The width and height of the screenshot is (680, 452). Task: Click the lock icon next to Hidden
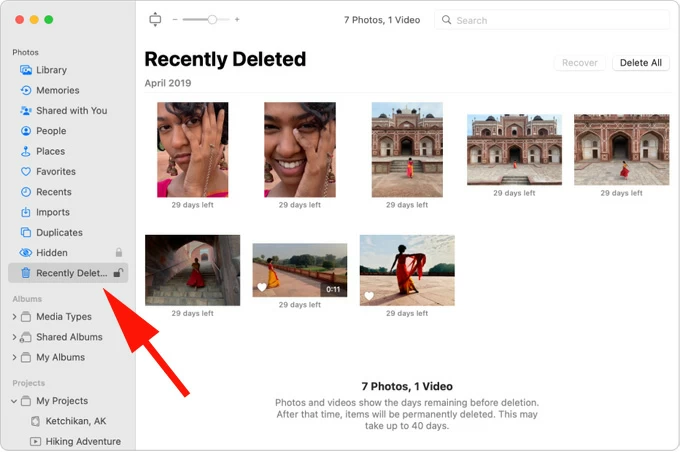[118, 253]
